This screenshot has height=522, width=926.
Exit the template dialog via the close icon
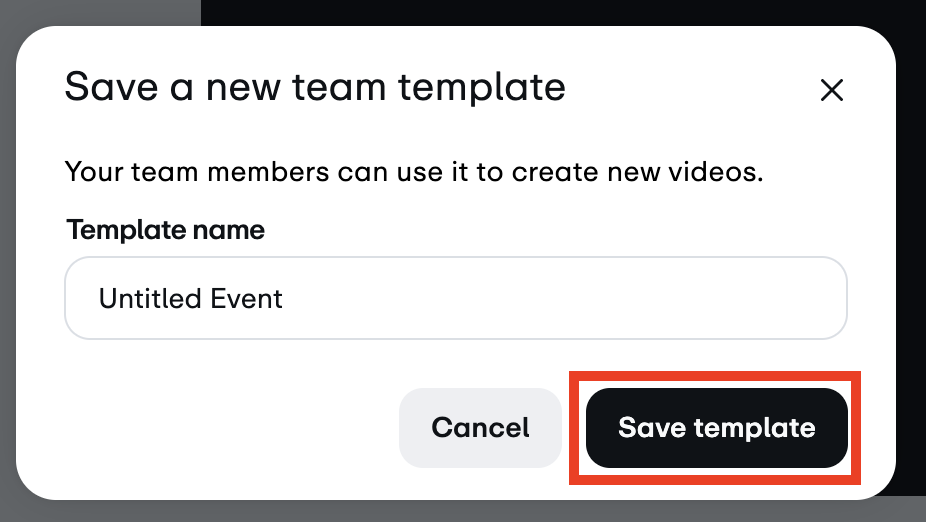831,91
